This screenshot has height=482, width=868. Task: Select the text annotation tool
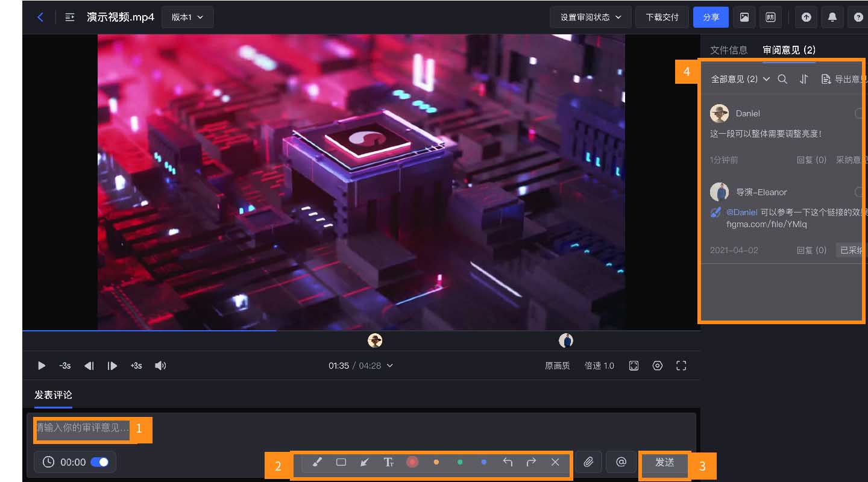click(x=389, y=462)
